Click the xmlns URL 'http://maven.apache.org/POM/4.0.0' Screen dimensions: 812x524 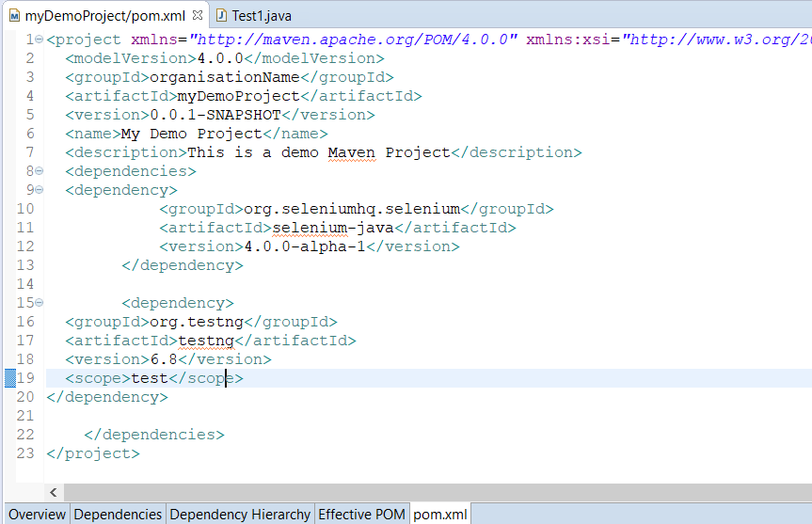point(353,40)
